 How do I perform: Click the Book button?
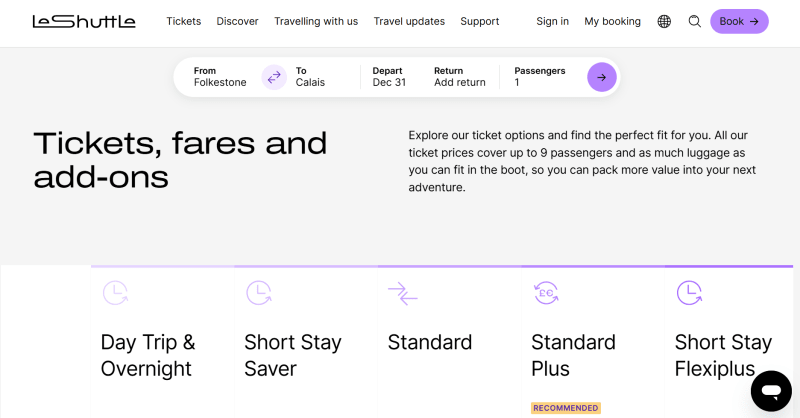[739, 21]
